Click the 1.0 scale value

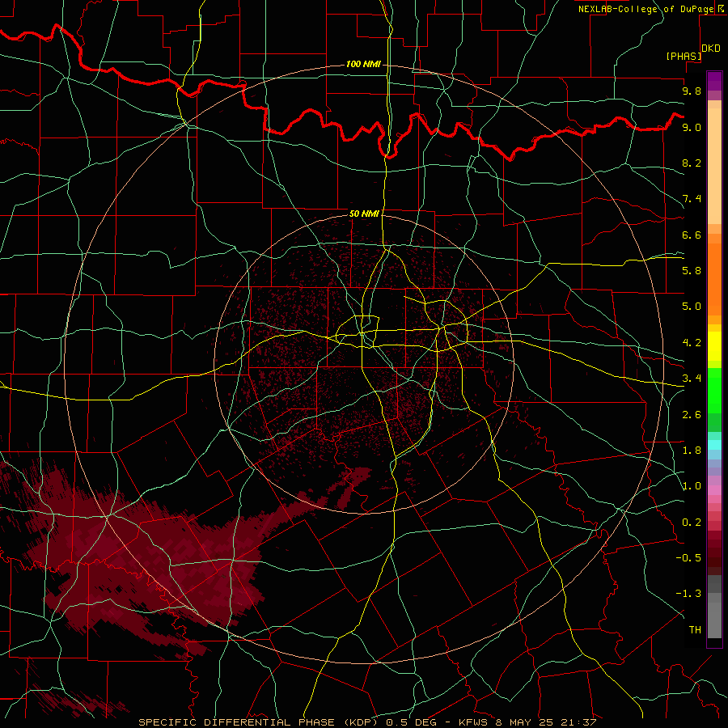point(692,486)
